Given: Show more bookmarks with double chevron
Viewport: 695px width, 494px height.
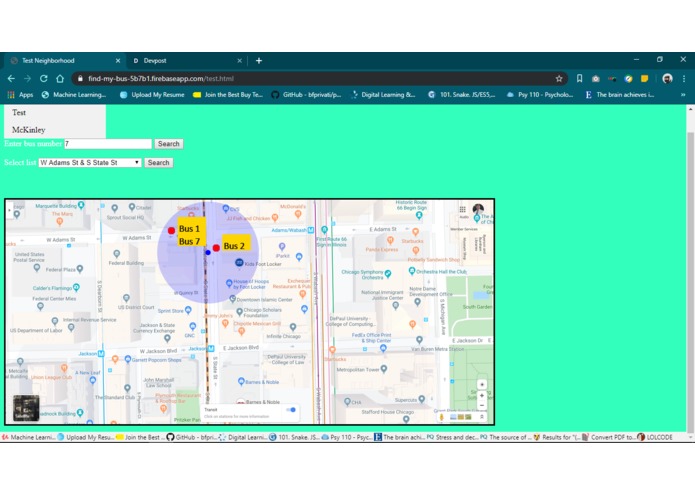Looking at the screenshot, I should point(683,94).
